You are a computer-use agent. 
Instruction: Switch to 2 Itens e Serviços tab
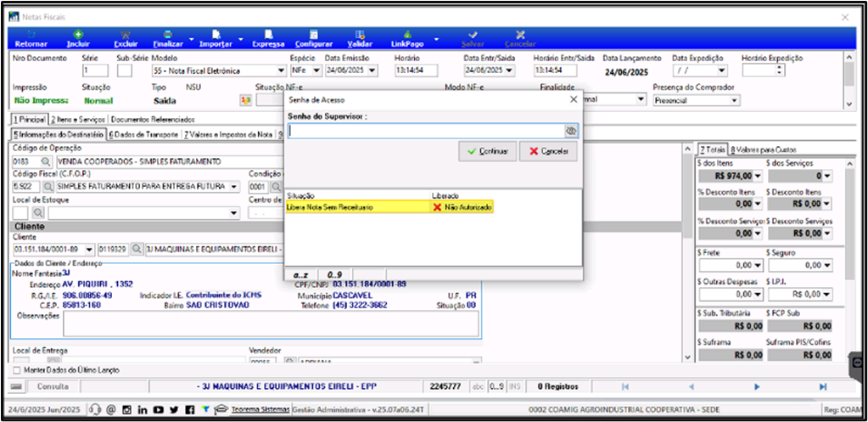click(79, 119)
